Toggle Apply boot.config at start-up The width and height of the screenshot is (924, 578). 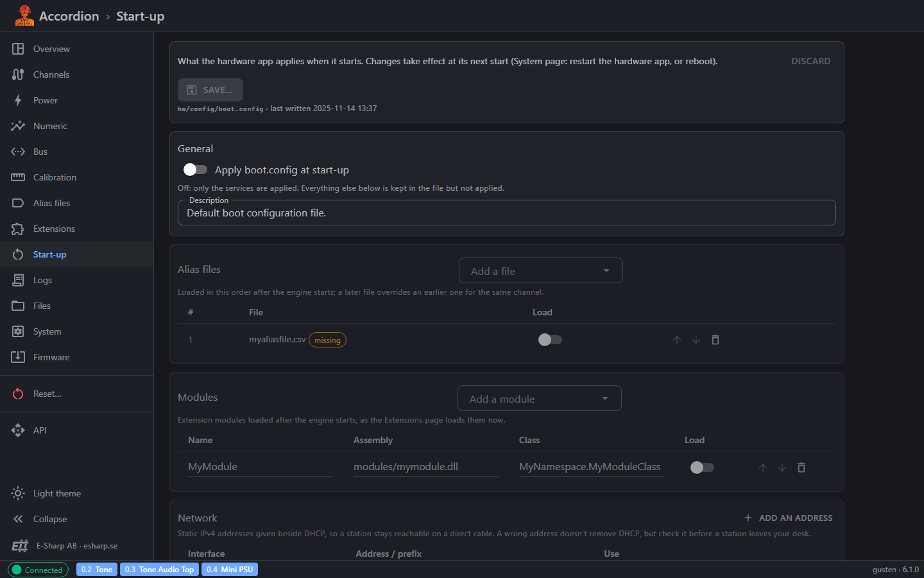(x=195, y=170)
